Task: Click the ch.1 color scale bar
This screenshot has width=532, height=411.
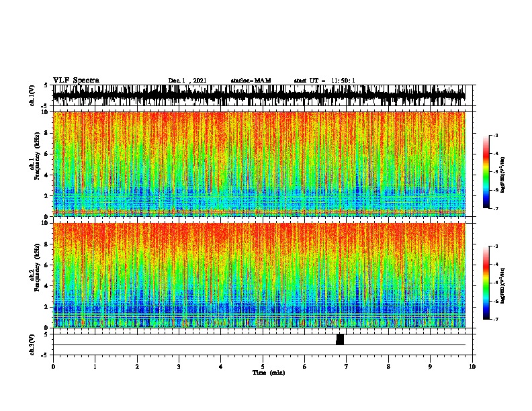Action: tap(486, 172)
